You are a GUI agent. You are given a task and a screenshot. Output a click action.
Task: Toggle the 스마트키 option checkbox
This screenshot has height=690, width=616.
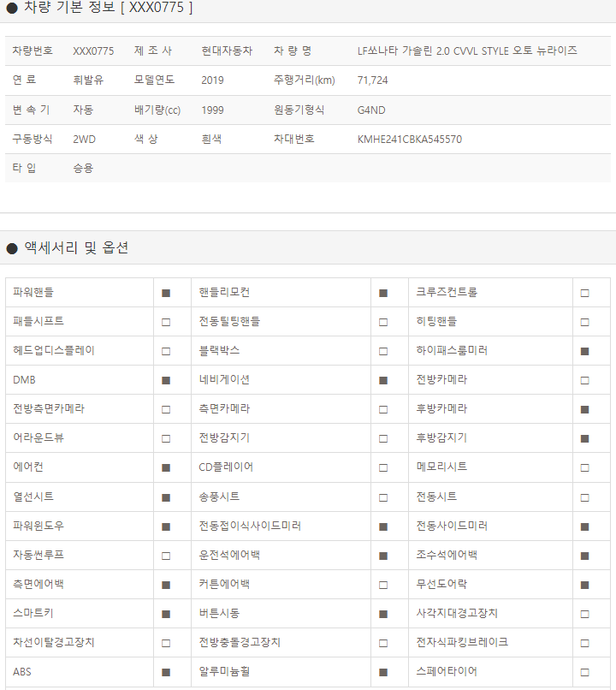coord(166,614)
